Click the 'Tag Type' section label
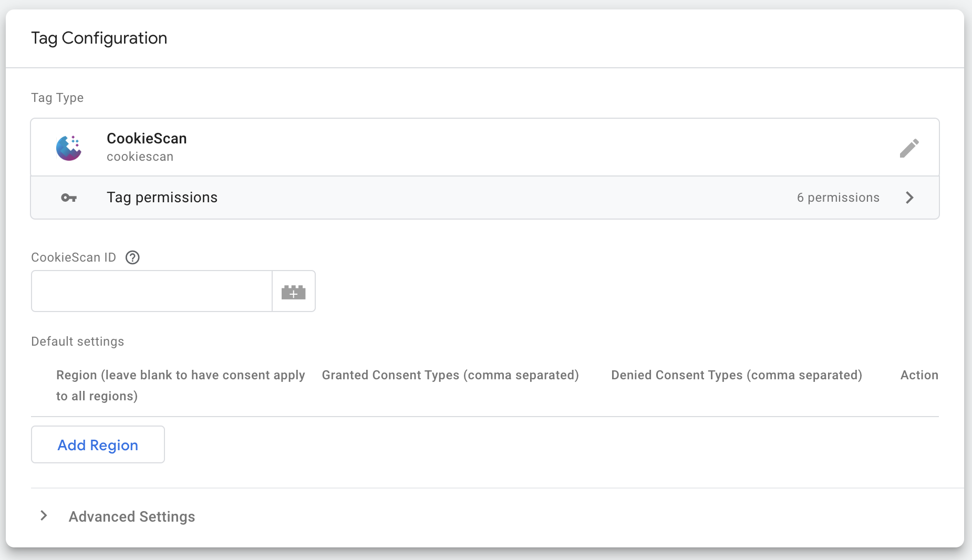Image resolution: width=972 pixels, height=560 pixels. coord(57,98)
